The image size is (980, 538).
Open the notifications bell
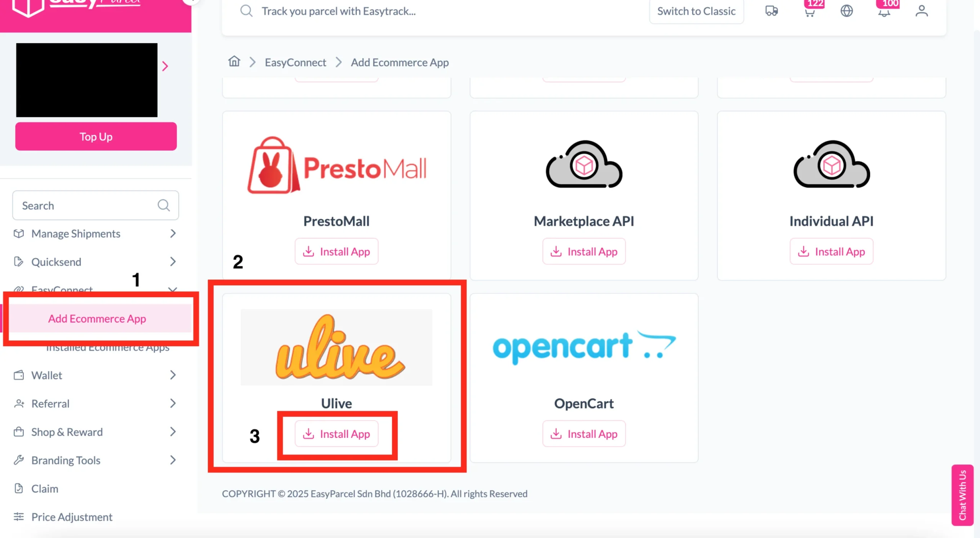[x=884, y=11]
